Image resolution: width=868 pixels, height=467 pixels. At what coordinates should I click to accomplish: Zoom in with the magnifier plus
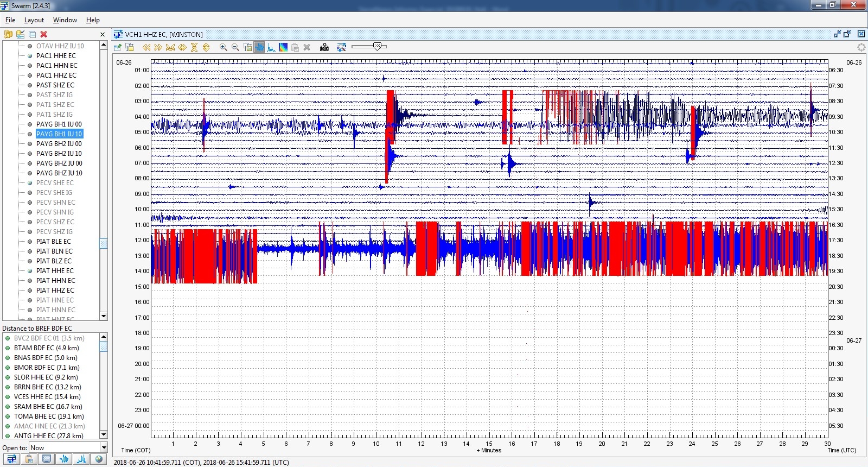(x=223, y=47)
